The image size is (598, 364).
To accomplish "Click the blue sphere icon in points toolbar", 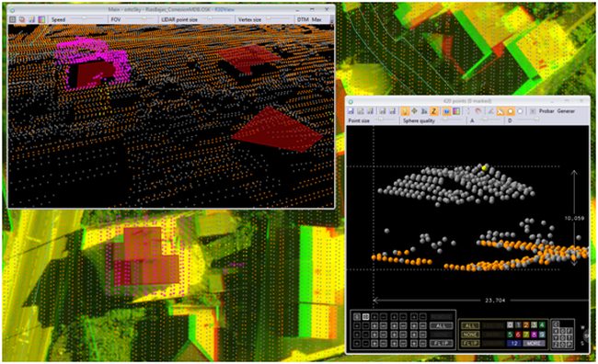I will click(x=446, y=111).
